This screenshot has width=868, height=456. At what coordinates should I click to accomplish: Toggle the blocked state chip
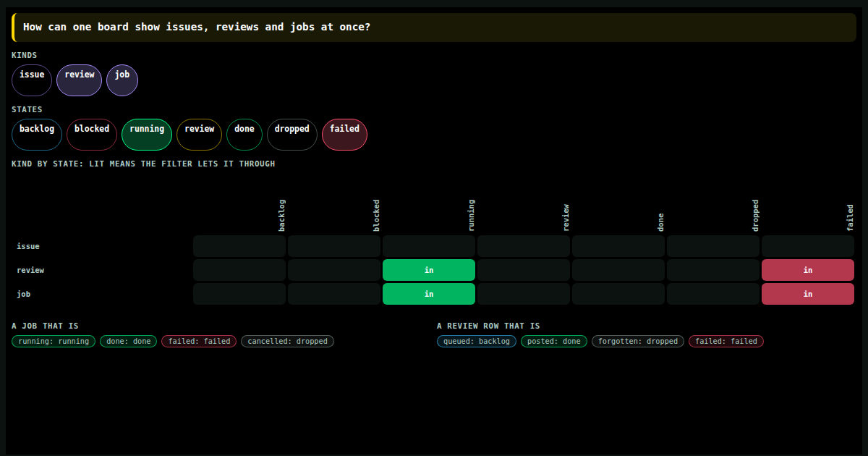click(92, 135)
